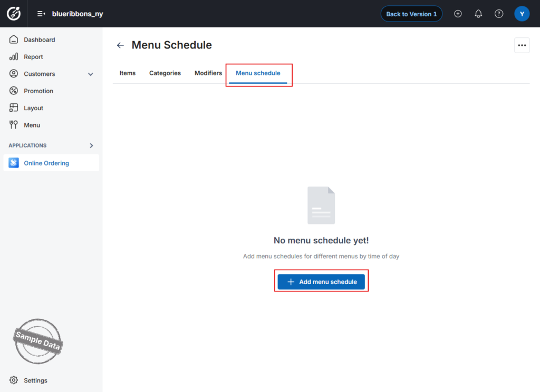Switch to the Modifiers tab
Image resolution: width=540 pixels, height=392 pixels.
(x=208, y=73)
